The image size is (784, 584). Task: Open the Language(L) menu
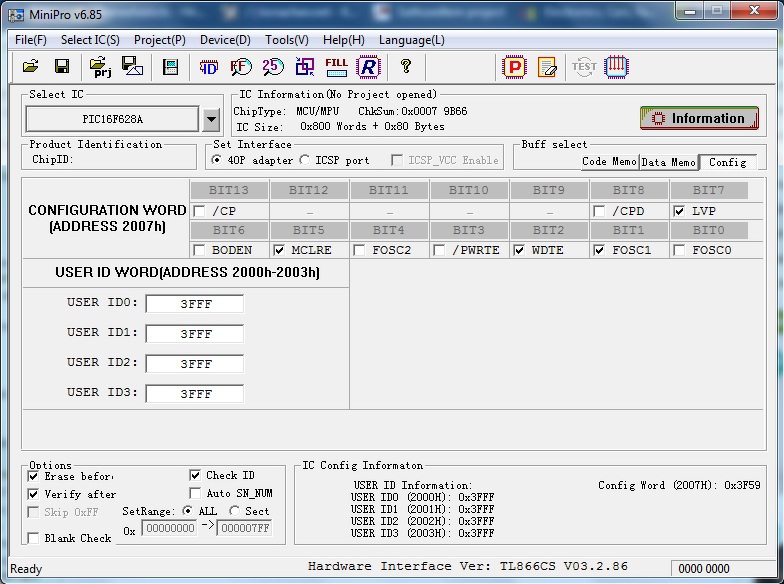[412, 40]
